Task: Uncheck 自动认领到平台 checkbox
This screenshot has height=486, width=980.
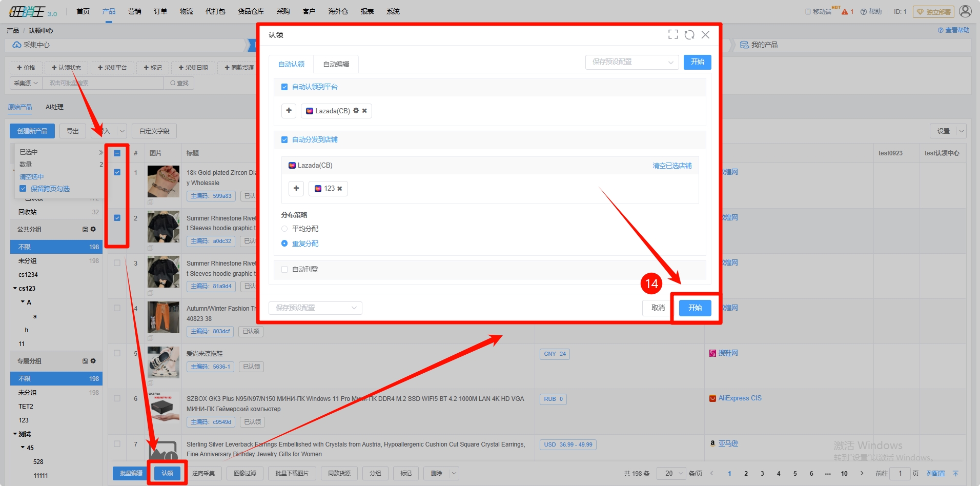Action: (284, 87)
